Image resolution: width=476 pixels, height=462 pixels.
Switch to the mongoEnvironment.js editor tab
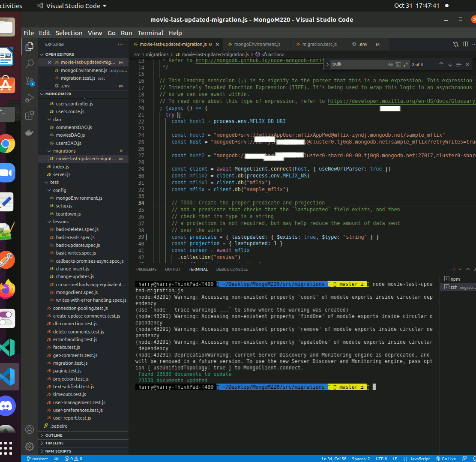pyautogui.click(x=257, y=44)
